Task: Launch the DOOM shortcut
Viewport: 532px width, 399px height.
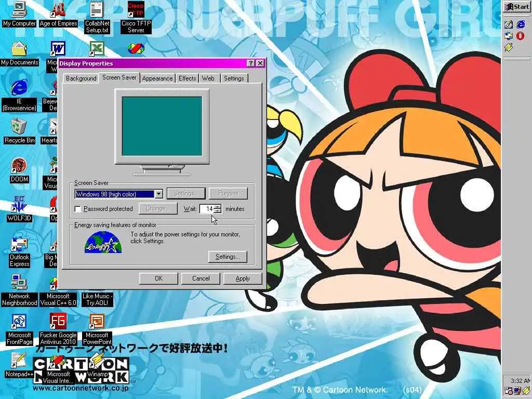Action: coord(19,170)
